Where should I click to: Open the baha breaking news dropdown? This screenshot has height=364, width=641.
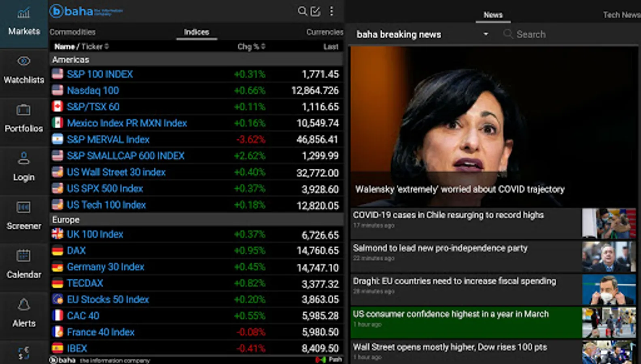(x=422, y=34)
